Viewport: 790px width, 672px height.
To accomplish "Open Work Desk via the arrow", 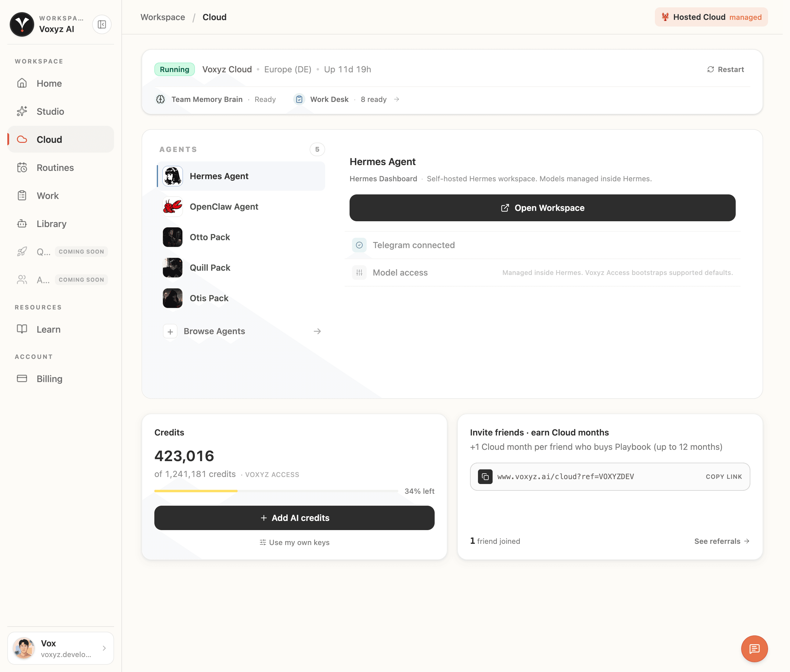I will [396, 99].
